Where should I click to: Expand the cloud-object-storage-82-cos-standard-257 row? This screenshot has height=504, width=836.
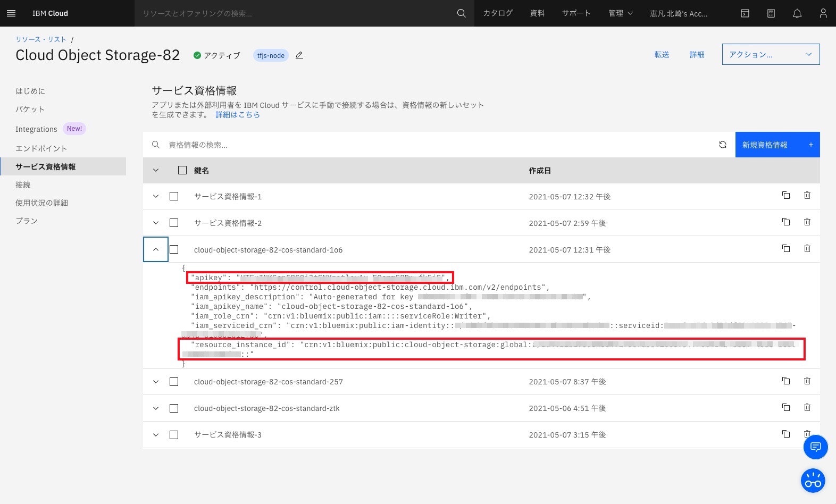click(x=156, y=382)
